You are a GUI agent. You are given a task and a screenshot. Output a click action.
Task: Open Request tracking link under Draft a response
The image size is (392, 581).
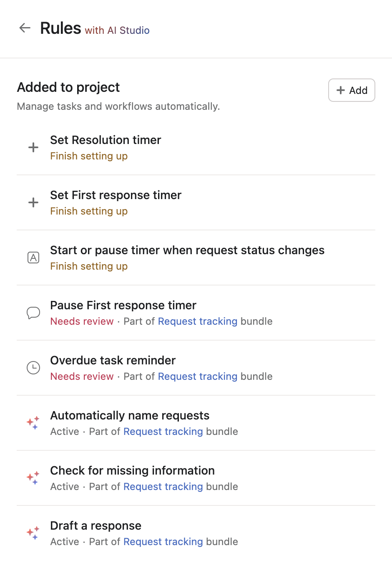coord(163,542)
